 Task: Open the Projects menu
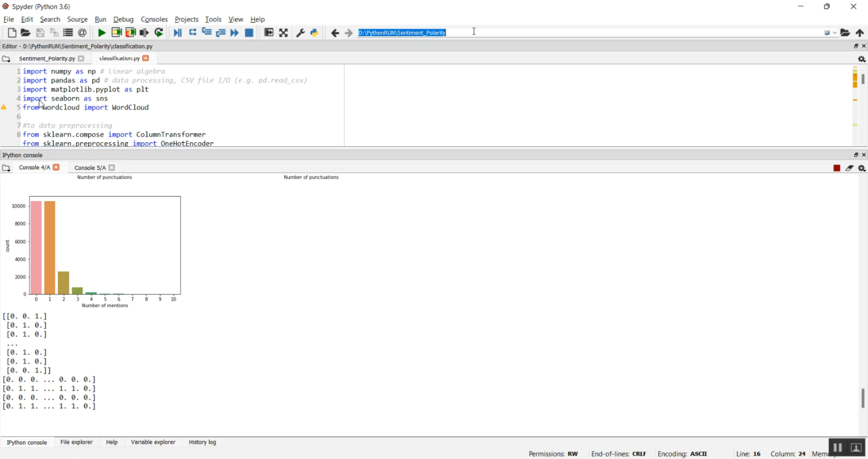click(186, 19)
